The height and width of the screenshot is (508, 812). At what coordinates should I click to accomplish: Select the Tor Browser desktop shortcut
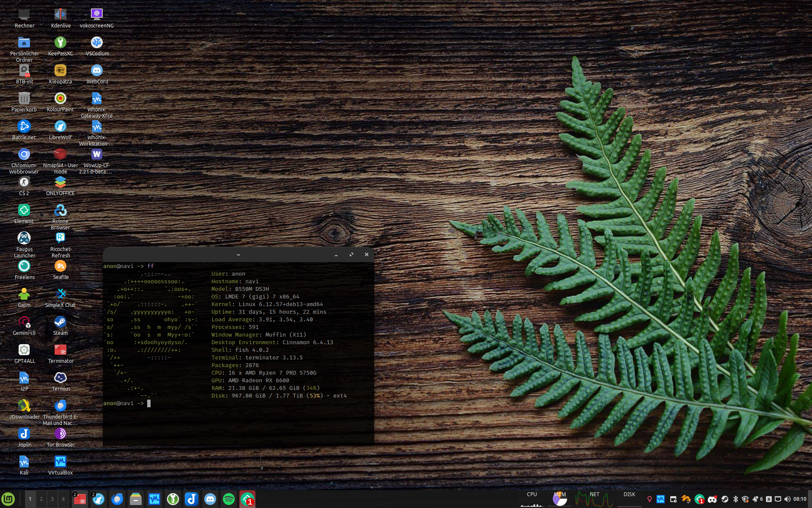[x=60, y=433]
